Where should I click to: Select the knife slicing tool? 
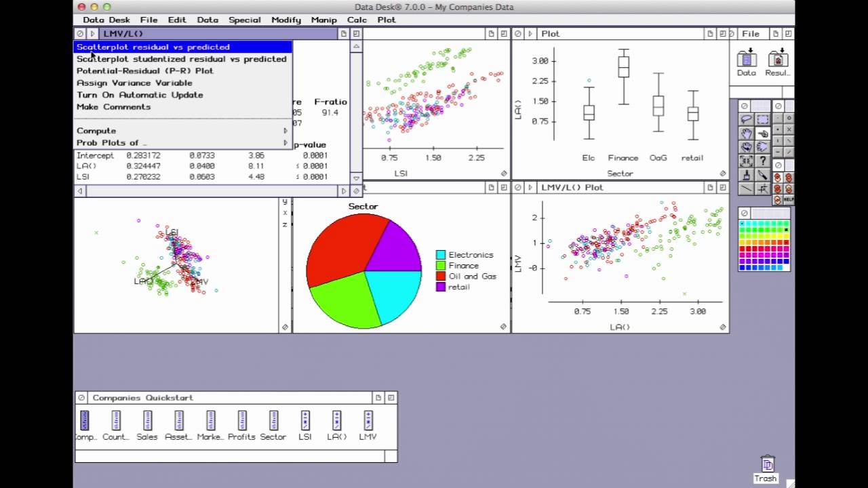pyautogui.click(x=763, y=175)
